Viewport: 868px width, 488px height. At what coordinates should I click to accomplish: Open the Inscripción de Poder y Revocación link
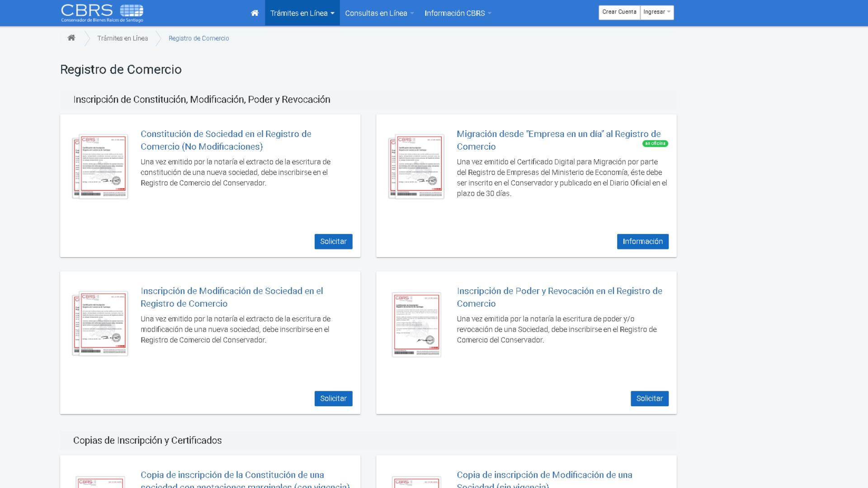[560, 297]
